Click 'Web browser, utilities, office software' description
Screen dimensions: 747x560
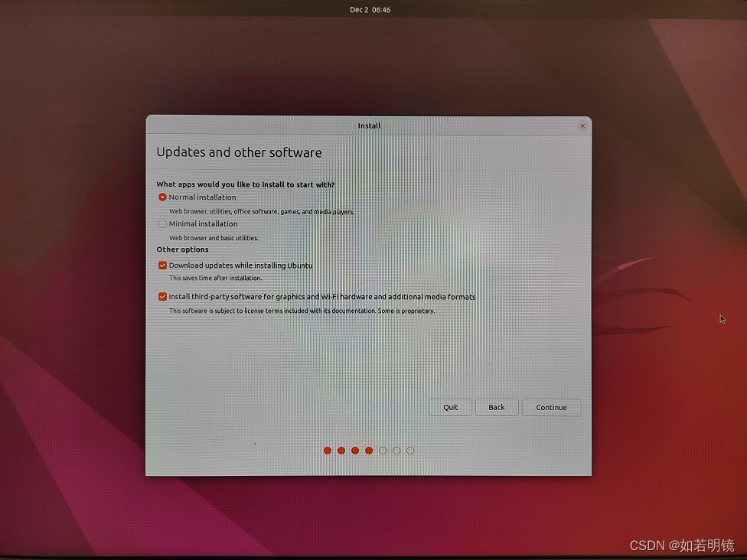pyautogui.click(x=261, y=211)
